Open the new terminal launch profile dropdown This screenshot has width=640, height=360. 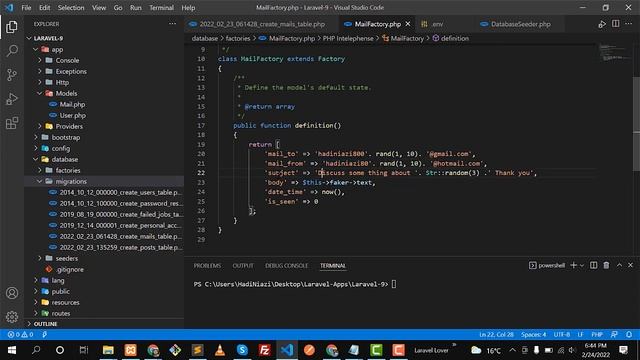point(582,265)
